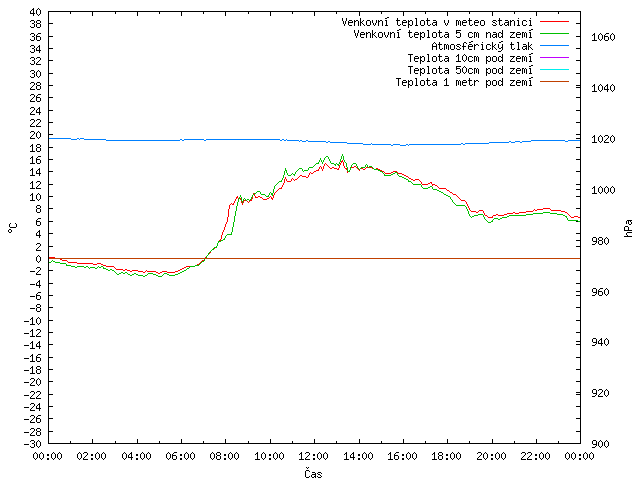Click the blue legend line swatch for Atmosférický tlak
This screenshot has height=480, width=640.
coord(554,46)
